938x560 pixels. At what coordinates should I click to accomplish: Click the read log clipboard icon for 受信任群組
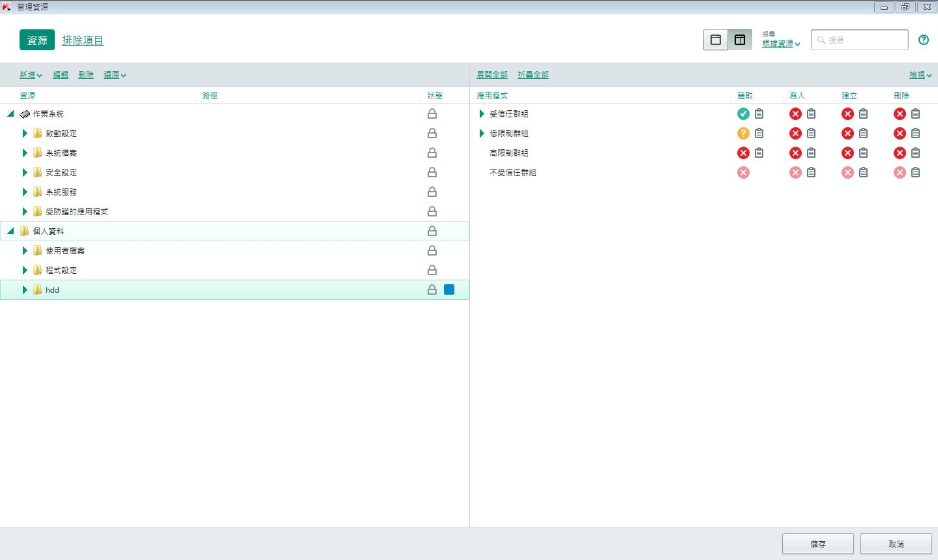tap(759, 113)
